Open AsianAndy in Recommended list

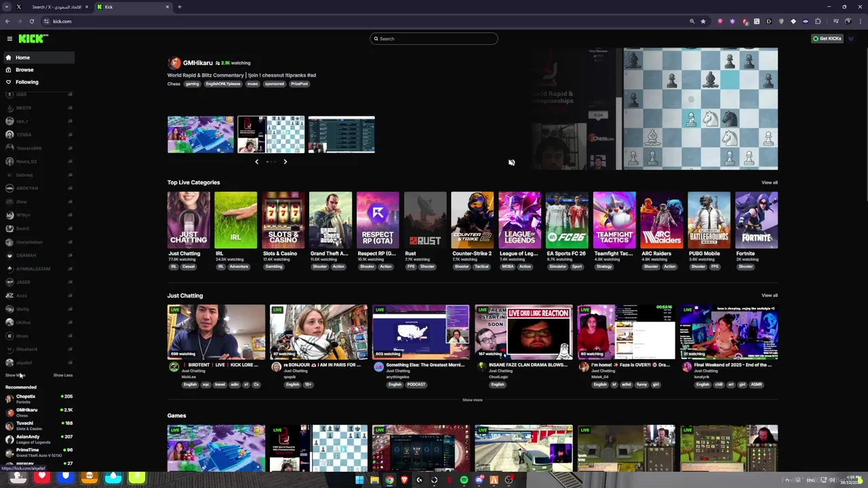[39, 439]
